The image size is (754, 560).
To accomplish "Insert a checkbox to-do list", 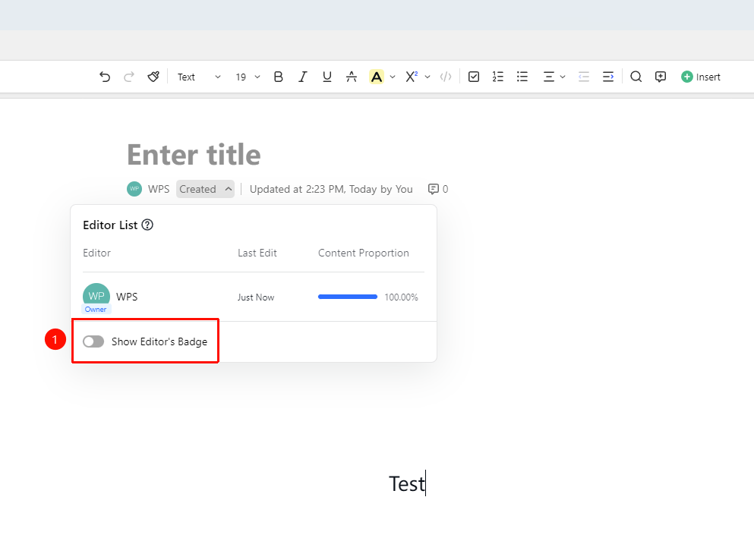I will (474, 77).
